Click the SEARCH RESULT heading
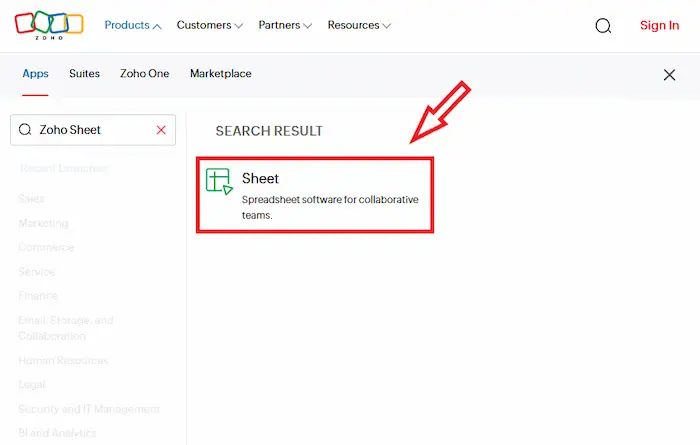The image size is (700, 445). (x=269, y=131)
